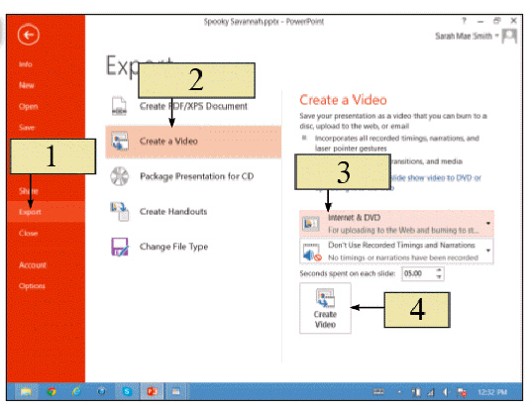This screenshot has width=532, height=410.
Task: Launch Google Chrome from the taskbar
Action: [x=52, y=392]
